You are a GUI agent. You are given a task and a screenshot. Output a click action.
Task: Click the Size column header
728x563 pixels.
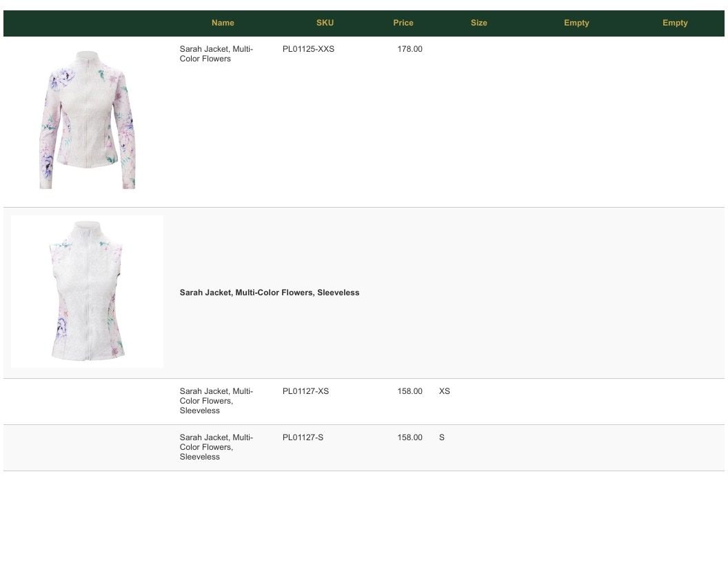tap(478, 23)
